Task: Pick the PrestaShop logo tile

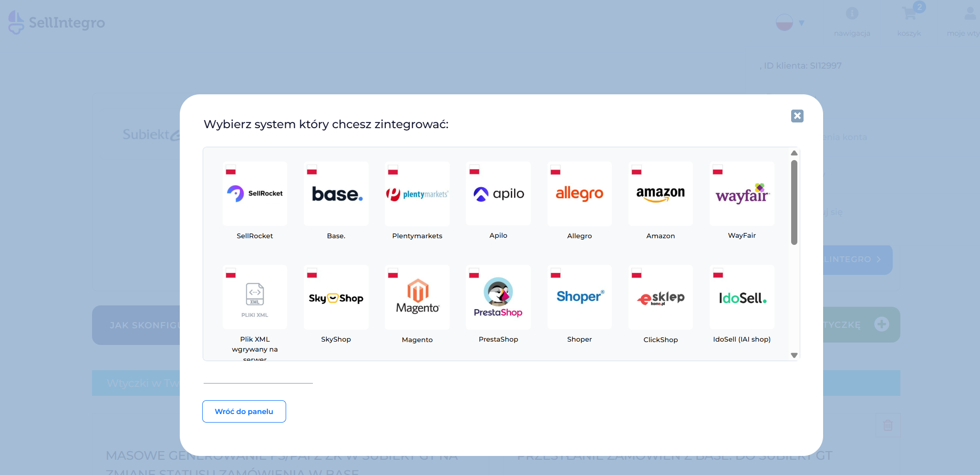Action: coord(498,297)
